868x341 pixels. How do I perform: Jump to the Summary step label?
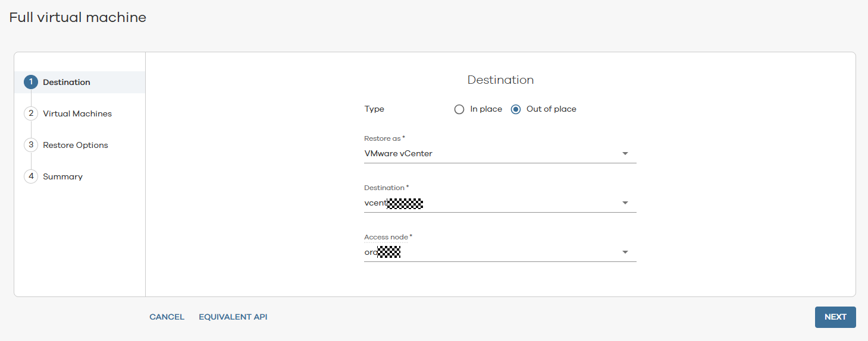click(x=62, y=176)
